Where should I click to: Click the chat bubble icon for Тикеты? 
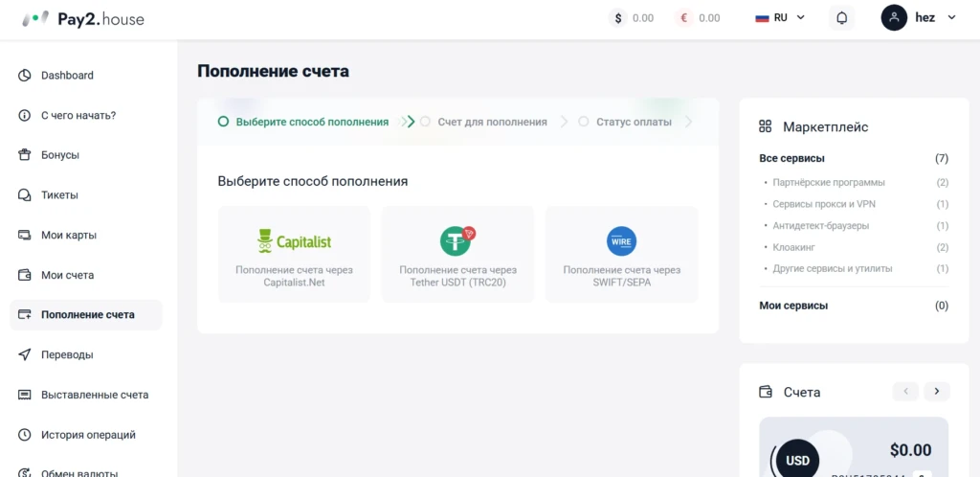click(x=24, y=195)
